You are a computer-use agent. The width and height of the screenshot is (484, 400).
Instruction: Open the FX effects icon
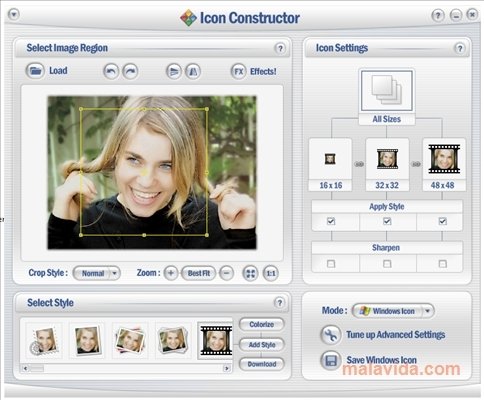point(238,71)
